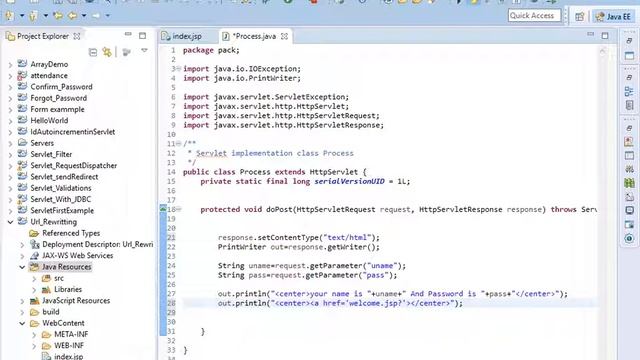Select the Libraries node
Screen dimensions: 640x360
[68, 289]
